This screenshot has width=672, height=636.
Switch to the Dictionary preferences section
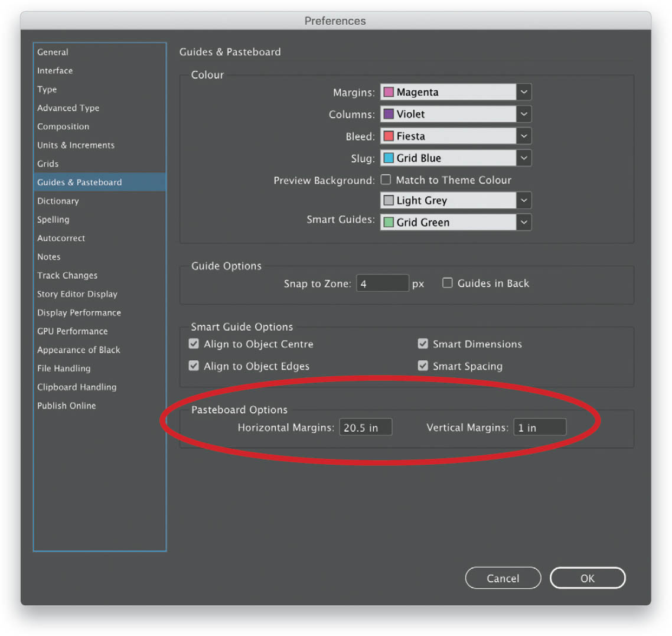tap(58, 201)
